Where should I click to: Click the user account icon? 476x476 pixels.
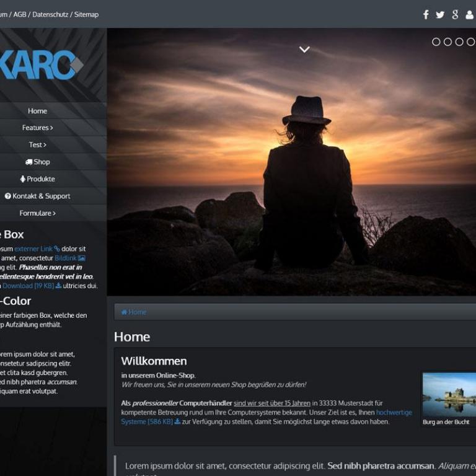coord(470,14)
